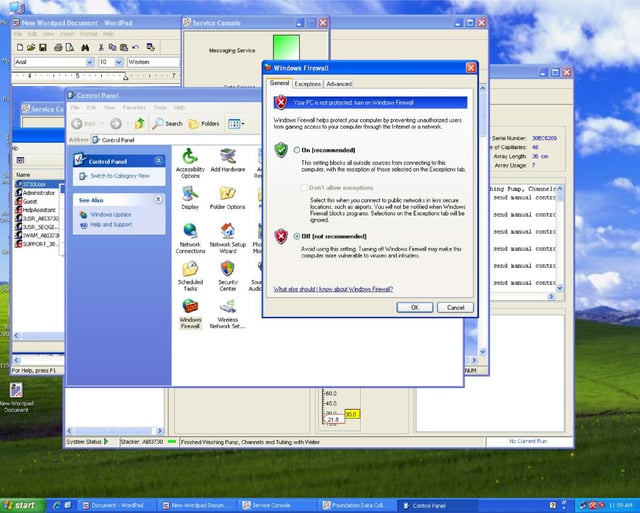
Task: Click the Save disk icon in WordPad
Action: pos(42,48)
